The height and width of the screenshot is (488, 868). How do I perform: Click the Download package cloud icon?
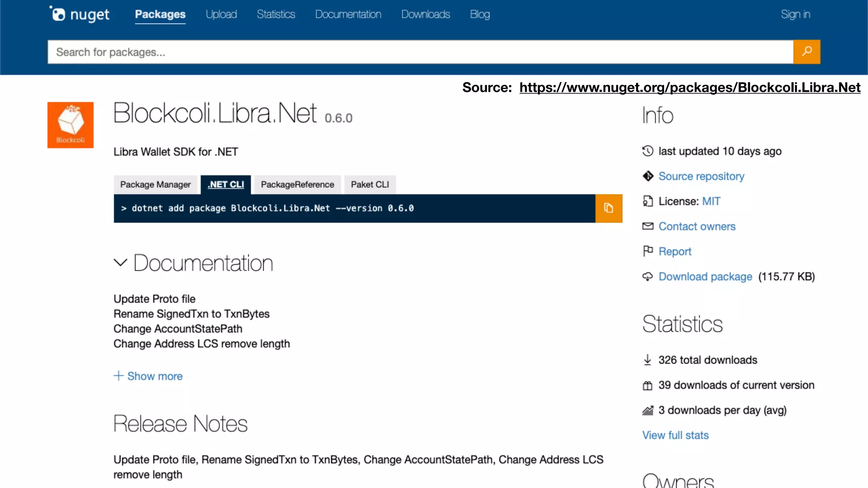pos(648,276)
